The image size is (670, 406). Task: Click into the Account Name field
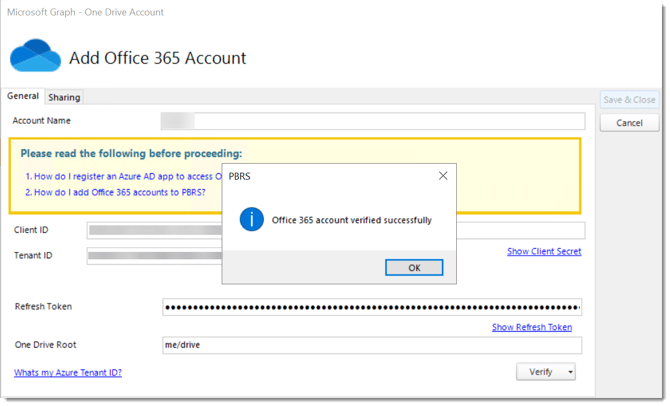(373, 121)
